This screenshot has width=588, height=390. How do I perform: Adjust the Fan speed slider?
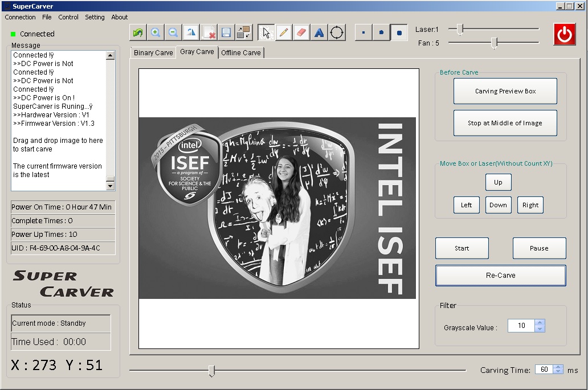click(494, 43)
